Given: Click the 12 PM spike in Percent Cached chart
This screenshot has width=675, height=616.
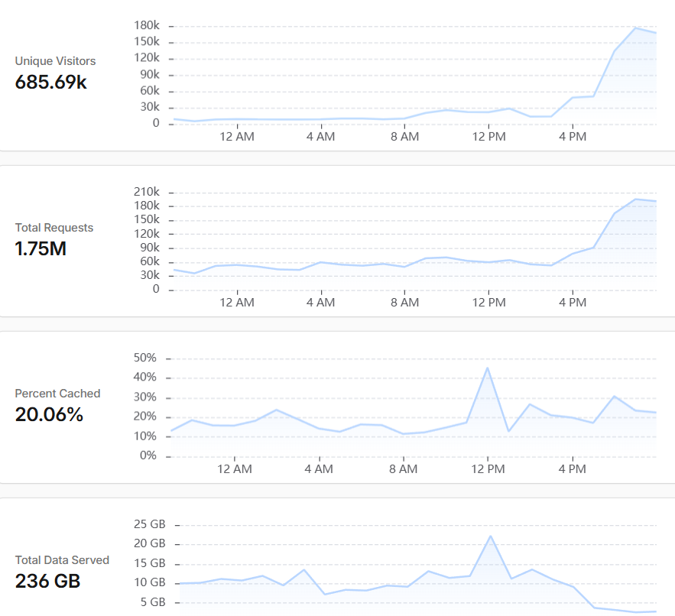Looking at the screenshot, I should pyautogui.click(x=487, y=368).
